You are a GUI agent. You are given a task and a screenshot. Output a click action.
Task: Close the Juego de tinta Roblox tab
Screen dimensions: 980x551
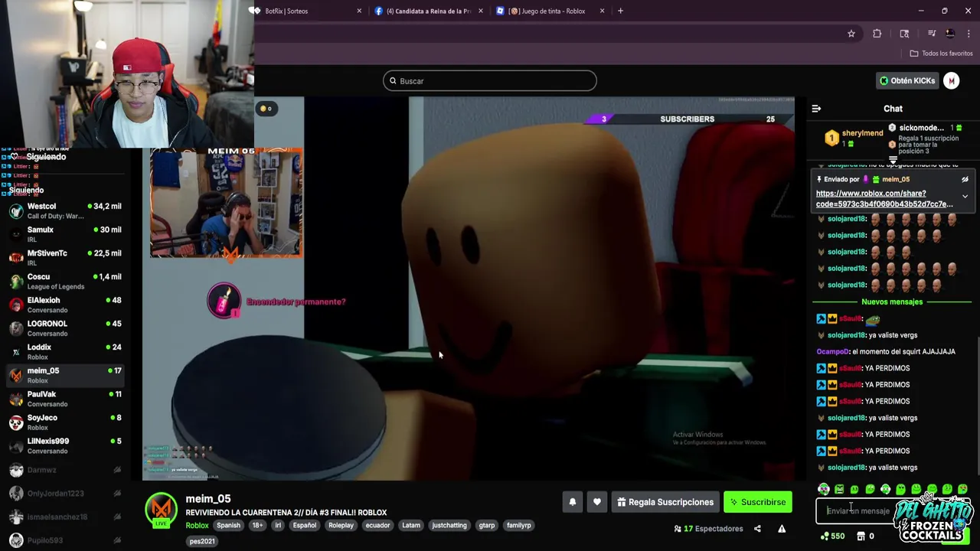click(602, 11)
